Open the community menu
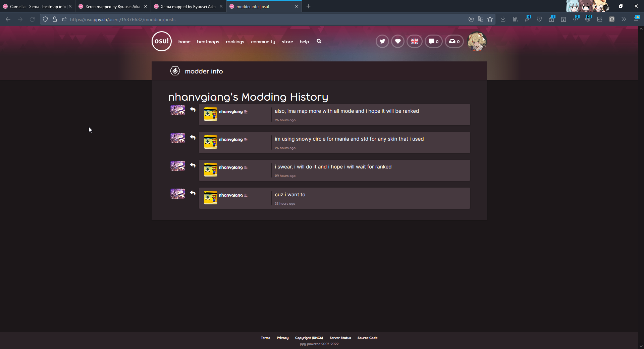This screenshot has width=644, height=349. click(x=263, y=42)
